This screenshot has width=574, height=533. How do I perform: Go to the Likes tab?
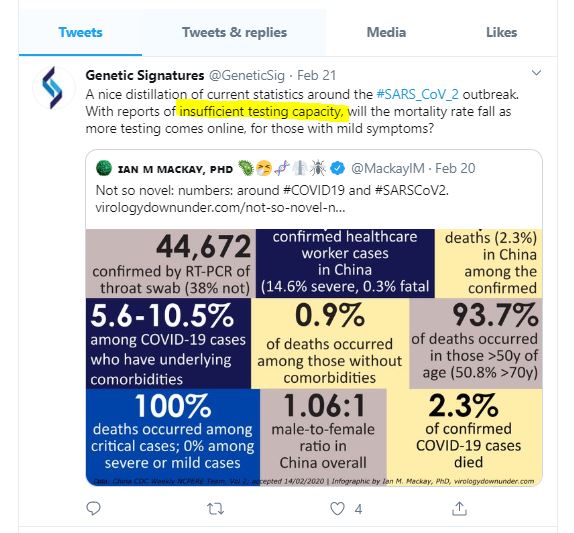tap(502, 33)
